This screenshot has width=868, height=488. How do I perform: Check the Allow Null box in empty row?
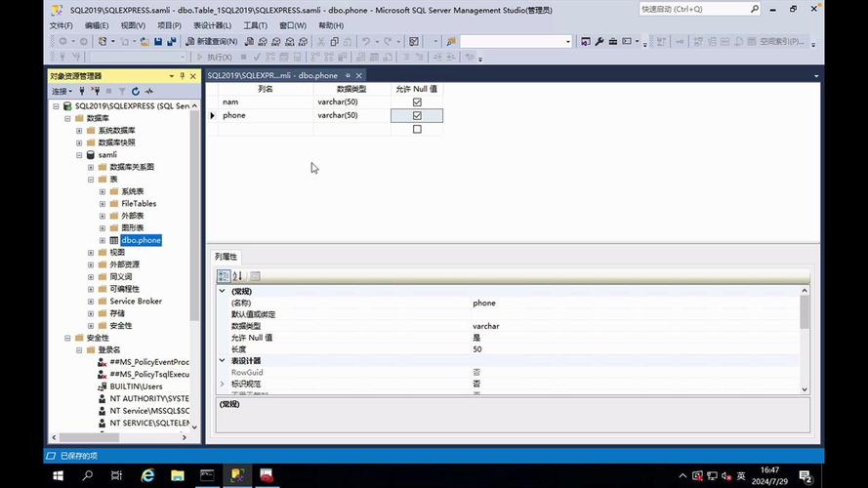pyautogui.click(x=417, y=129)
